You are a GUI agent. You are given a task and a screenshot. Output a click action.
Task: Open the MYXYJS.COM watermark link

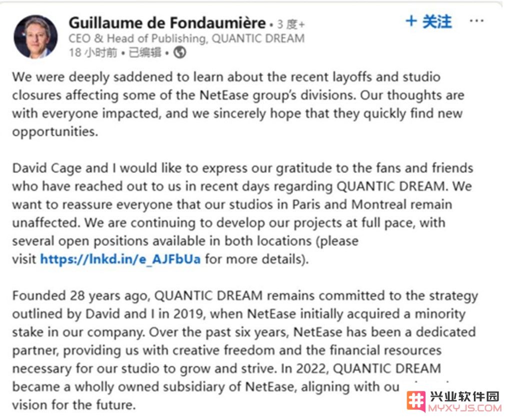coord(464,408)
